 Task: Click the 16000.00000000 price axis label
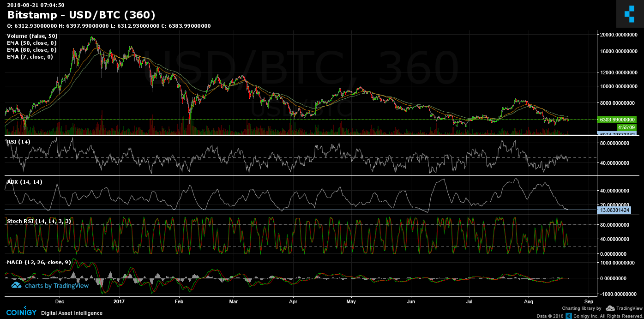coord(619,51)
